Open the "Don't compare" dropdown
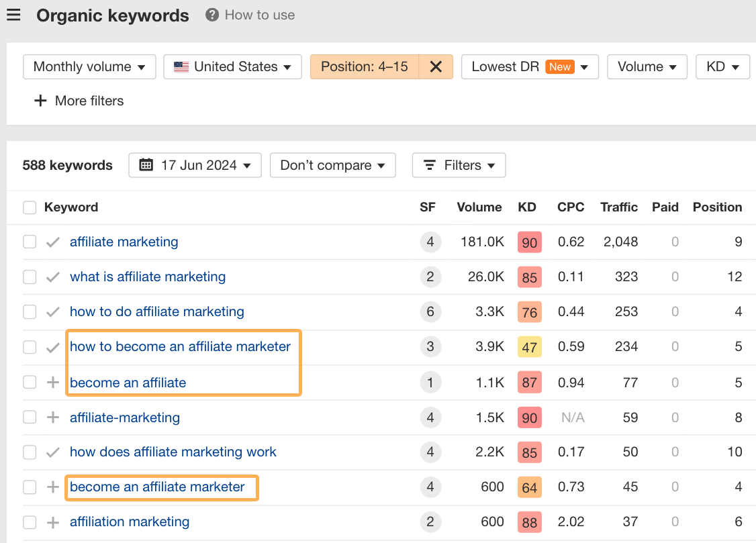This screenshot has height=543, width=756. [x=332, y=165]
